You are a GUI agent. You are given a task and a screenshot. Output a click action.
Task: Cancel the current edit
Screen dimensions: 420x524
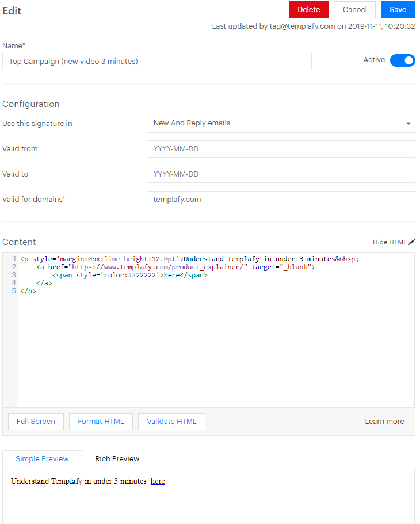[x=354, y=10]
